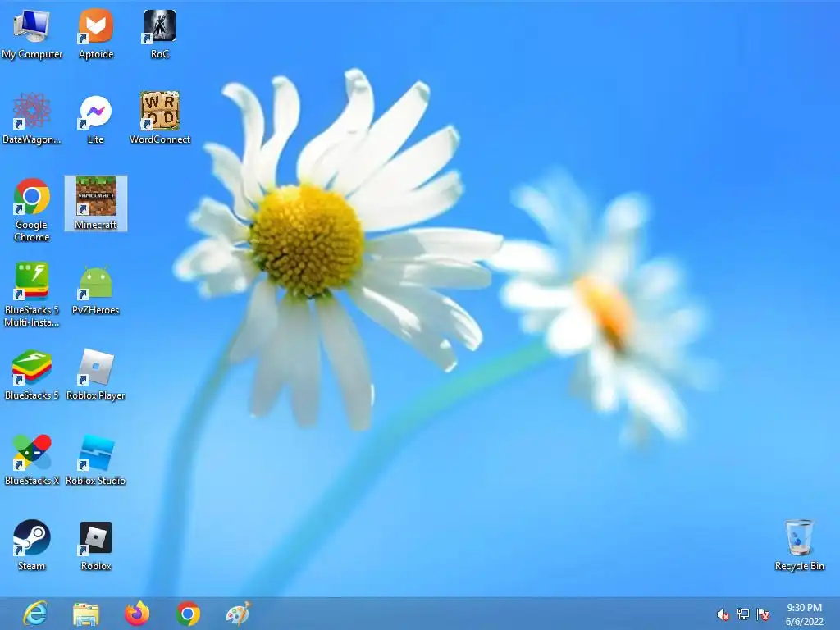Click the 9:30 PM clock in the tray
Viewport: 840px width, 630px height.
pyautogui.click(x=804, y=608)
